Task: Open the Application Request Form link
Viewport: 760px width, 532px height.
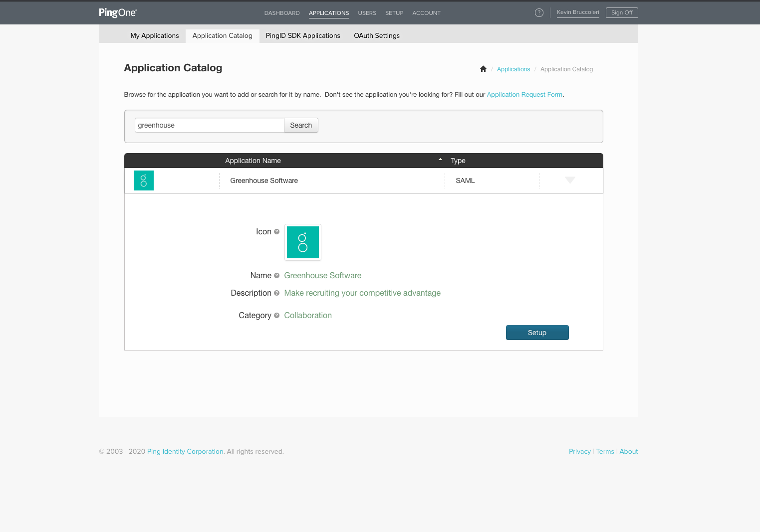Action: click(524, 95)
